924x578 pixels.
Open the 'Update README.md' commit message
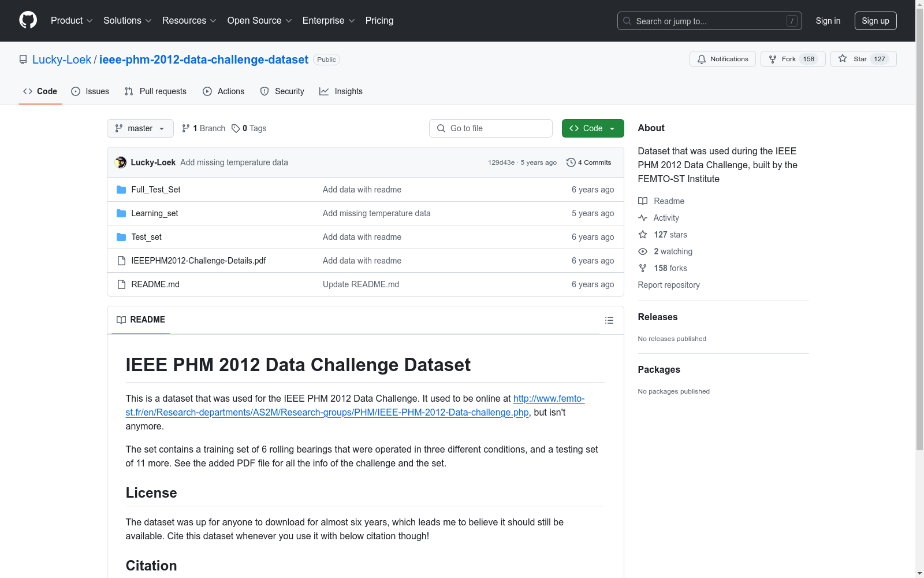tap(361, 284)
